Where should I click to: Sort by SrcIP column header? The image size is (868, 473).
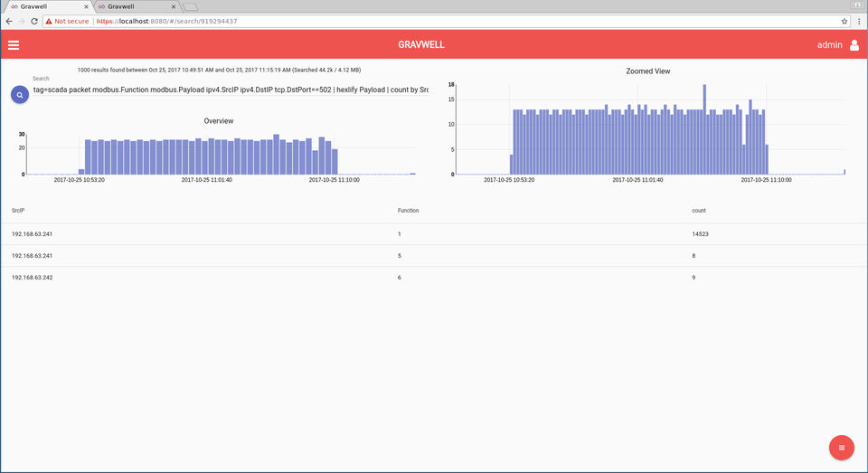[18, 211]
